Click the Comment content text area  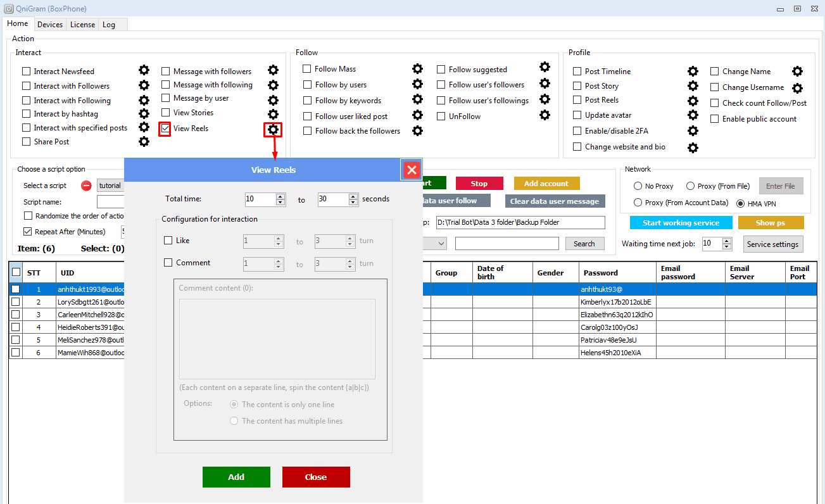click(x=277, y=339)
